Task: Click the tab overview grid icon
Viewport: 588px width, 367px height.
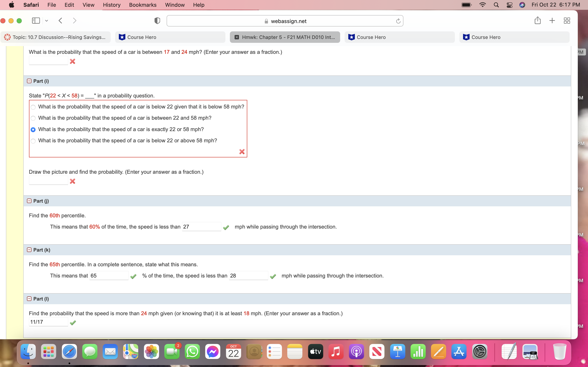Action: (567, 20)
